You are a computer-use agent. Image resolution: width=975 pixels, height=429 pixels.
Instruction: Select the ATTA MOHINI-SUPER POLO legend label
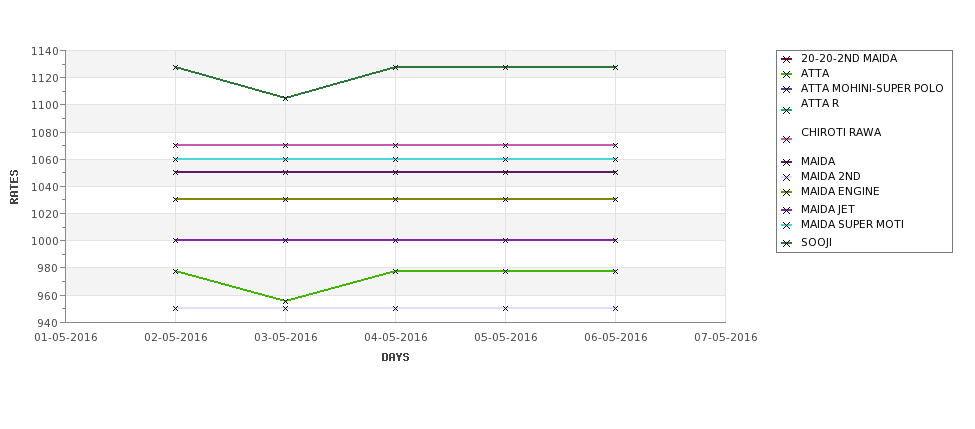tap(872, 88)
